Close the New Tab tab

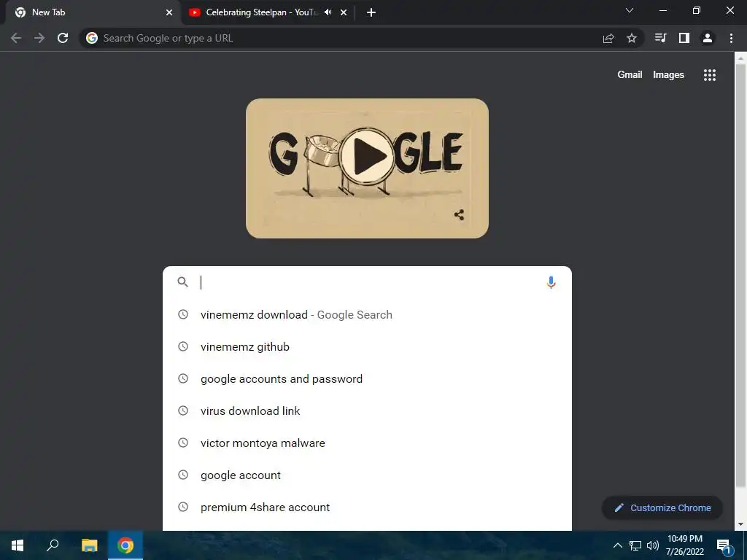pyautogui.click(x=169, y=12)
